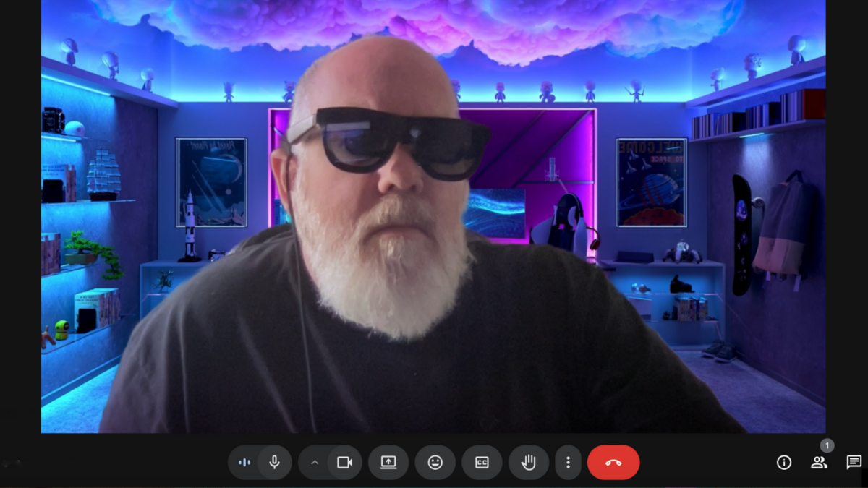Mute your microphone

[x=275, y=463]
